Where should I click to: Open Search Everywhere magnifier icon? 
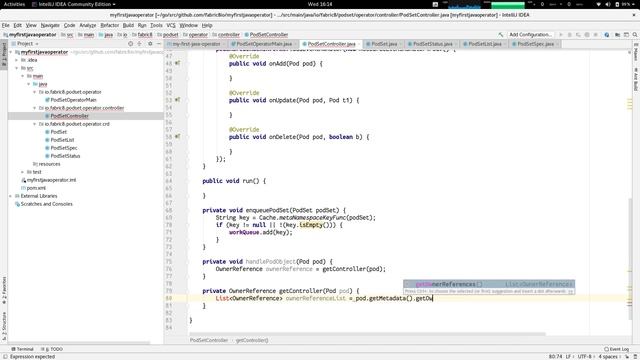635,35
